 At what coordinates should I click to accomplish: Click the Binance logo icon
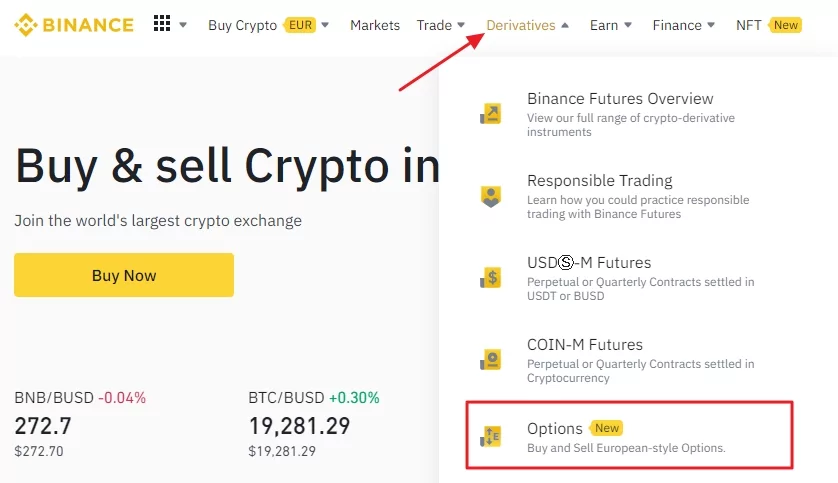coord(26,25)
